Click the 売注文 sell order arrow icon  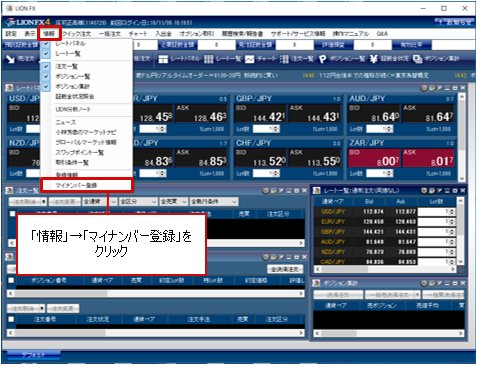10,59
